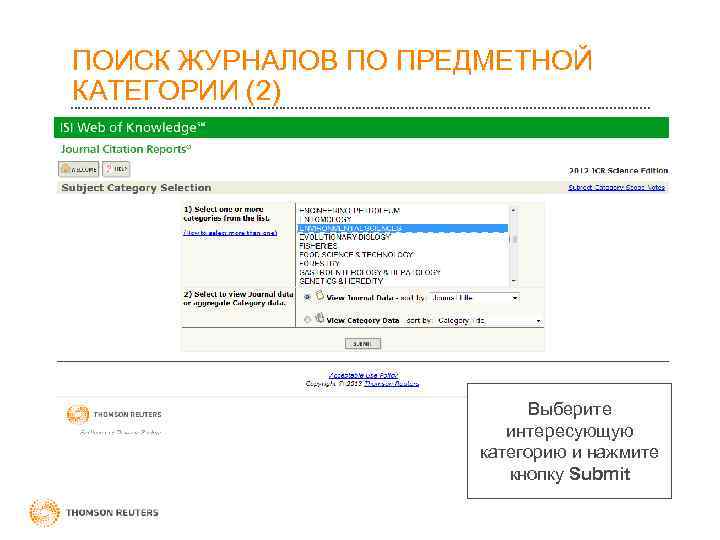
Task: Click the Submit button
Action: [363, 343]
